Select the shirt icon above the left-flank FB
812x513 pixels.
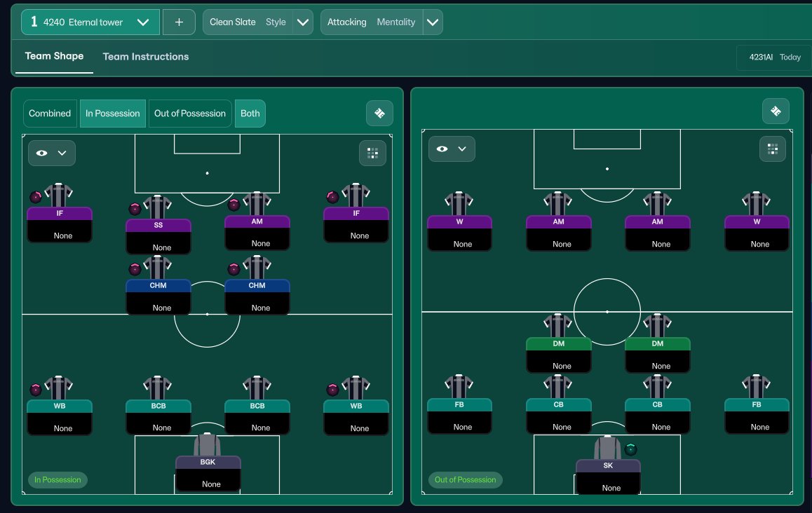tap(459, 387)
